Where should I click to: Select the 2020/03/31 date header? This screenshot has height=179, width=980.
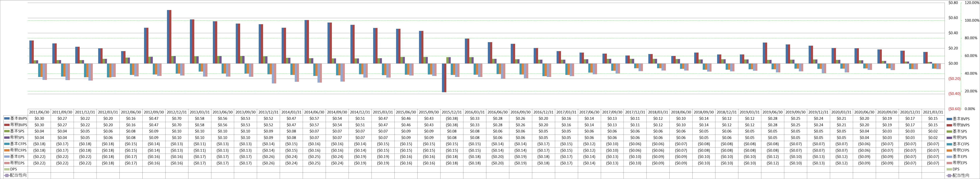pyautogui.click(x=842, y=112)
